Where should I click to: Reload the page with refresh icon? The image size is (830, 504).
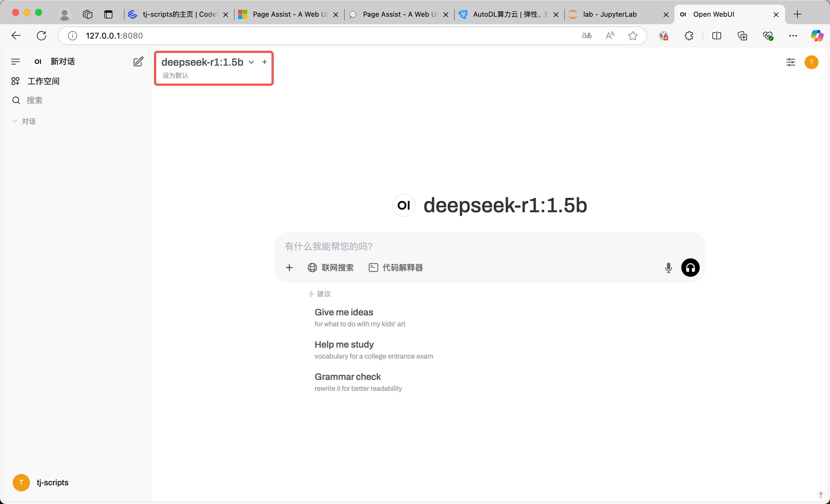[x=41, y=36]
